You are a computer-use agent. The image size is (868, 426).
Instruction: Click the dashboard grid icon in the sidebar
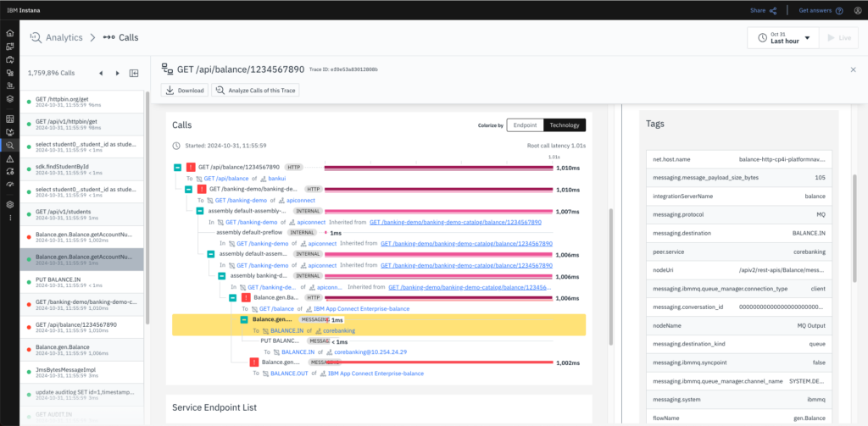(9, 119)
